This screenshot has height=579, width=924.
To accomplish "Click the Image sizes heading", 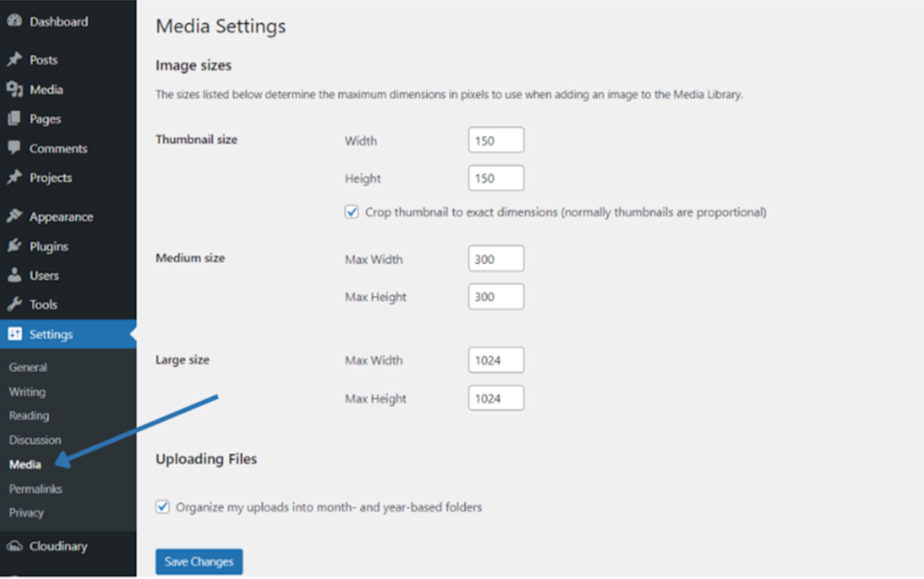I will pos(193,66).
